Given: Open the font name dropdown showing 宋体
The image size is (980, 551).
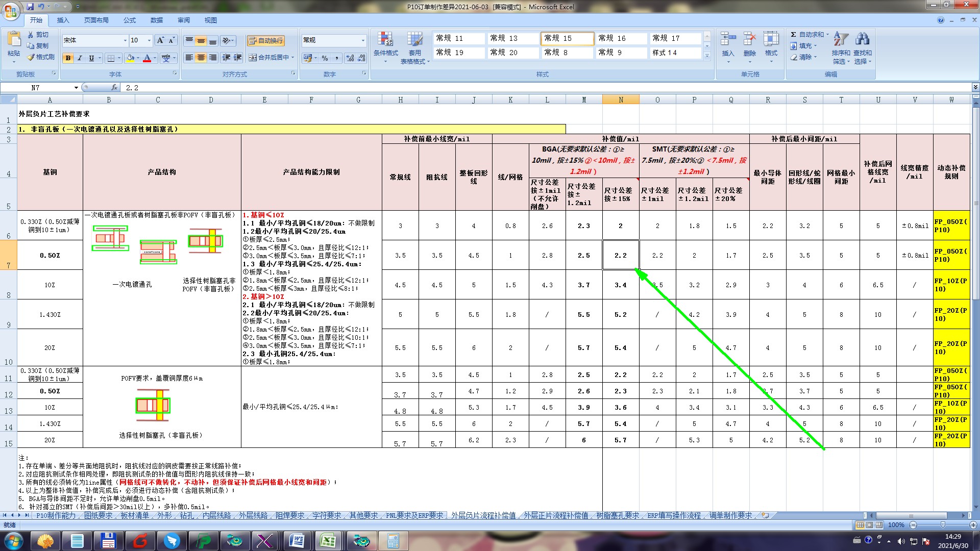Looking at the screenshot, I should [x=125, y=40].
